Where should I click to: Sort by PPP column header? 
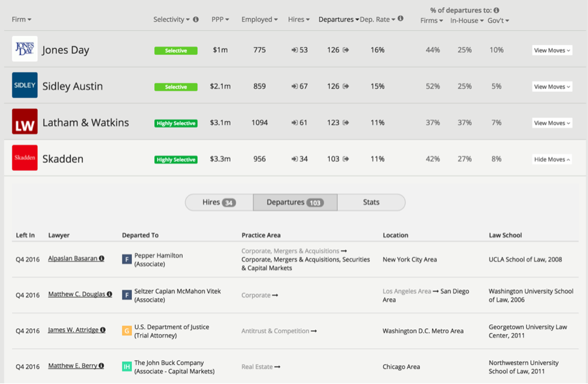click(x=220, y=19)
